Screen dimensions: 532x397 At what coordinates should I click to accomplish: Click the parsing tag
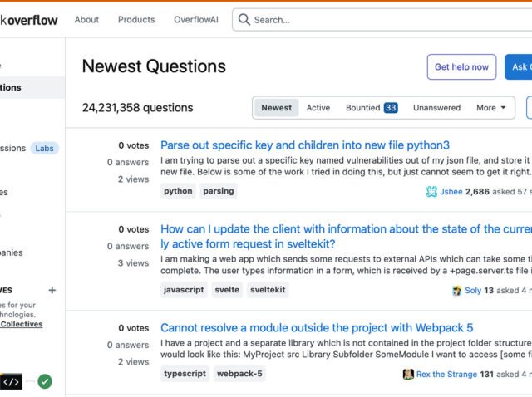pos(219,191)
